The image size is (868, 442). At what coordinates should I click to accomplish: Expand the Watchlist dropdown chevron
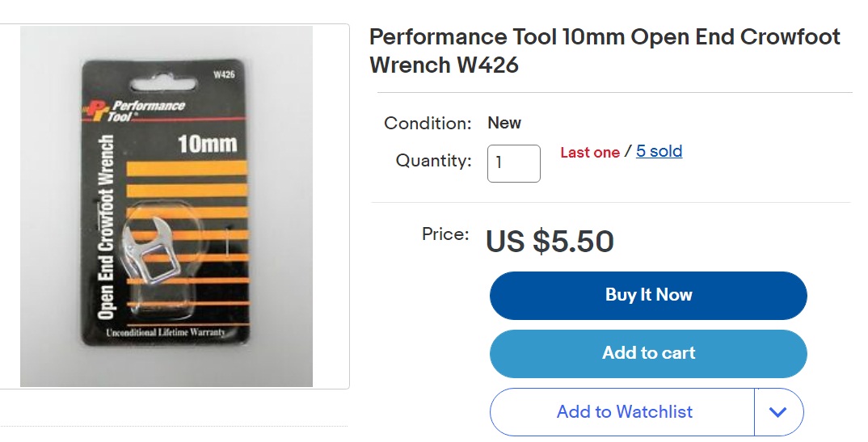(x=777, y=412)
